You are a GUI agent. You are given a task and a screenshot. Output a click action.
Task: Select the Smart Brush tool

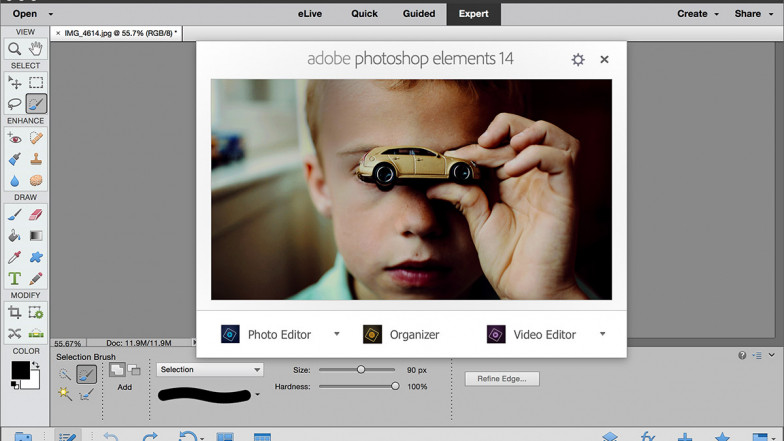tap(14, 159)
